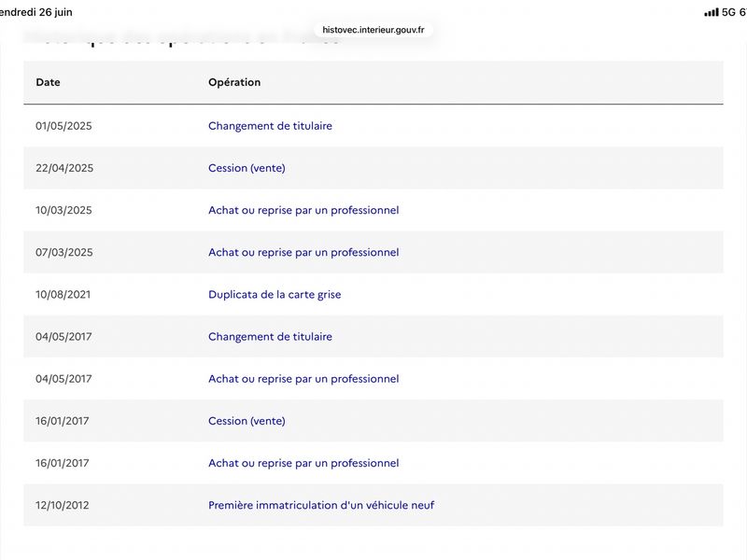The width and height of the screenshot is (747, 560).
Task: Click the Opération column header
Action: [234, 82]
